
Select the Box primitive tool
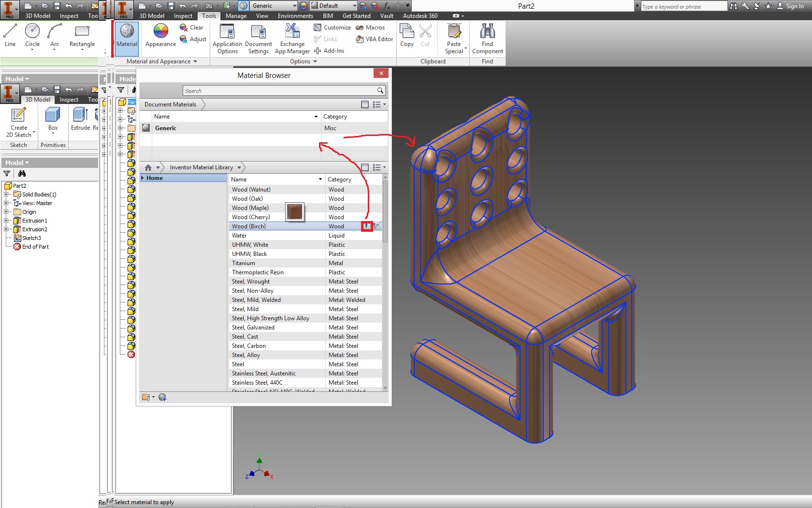pos(53,119)
